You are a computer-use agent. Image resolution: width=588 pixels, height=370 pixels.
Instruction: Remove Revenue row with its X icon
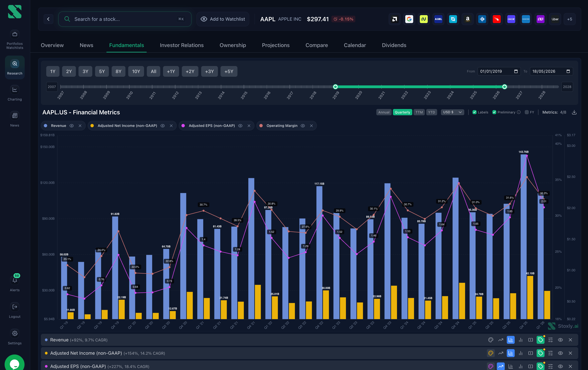(x=570, y=340)
